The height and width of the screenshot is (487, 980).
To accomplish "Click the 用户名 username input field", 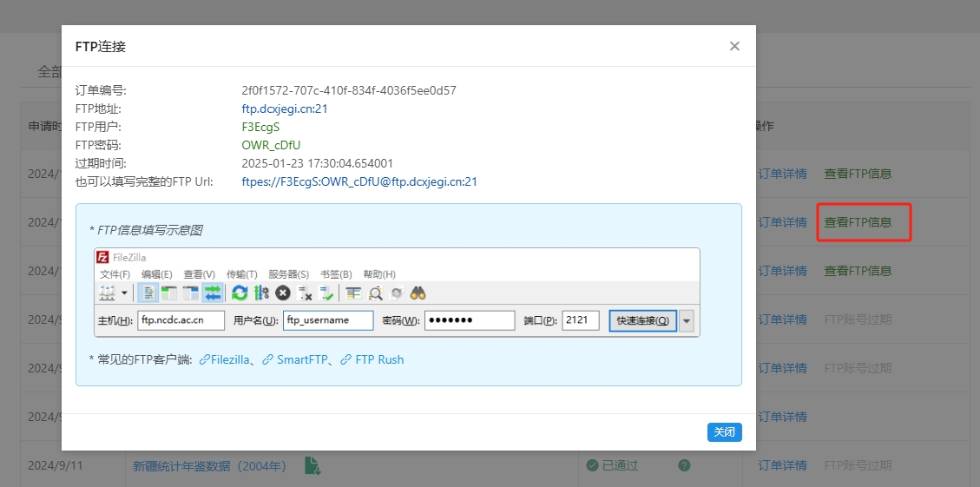I will (328, 320).
